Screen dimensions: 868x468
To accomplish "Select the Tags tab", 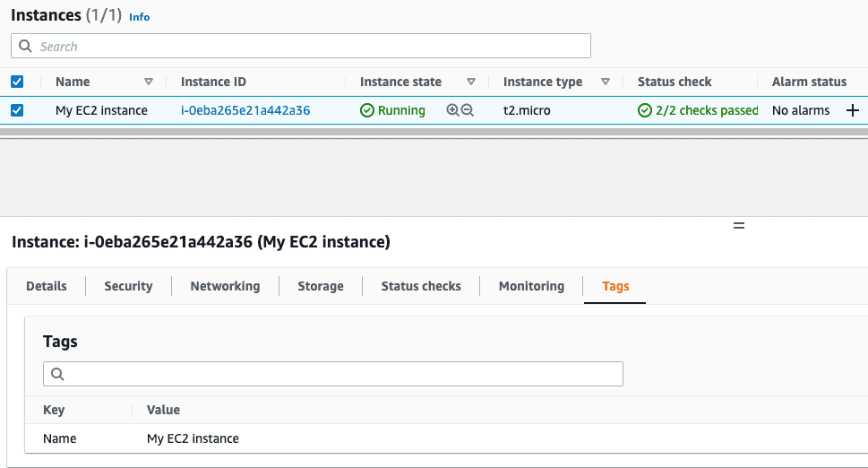I will tap(615, 286).
